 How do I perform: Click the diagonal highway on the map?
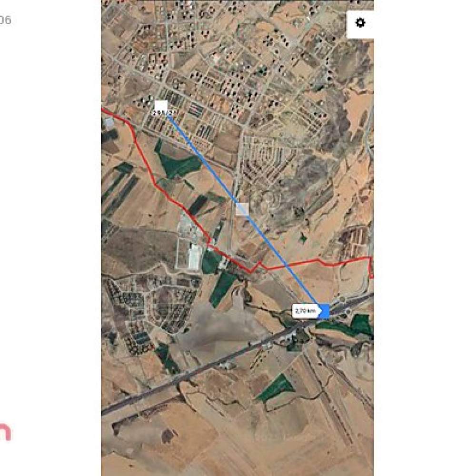pyautogui.click(x=237, y=354)
